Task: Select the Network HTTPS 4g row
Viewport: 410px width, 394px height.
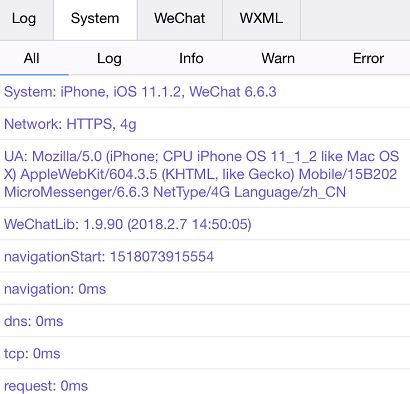Action: [x=205, y=124]
